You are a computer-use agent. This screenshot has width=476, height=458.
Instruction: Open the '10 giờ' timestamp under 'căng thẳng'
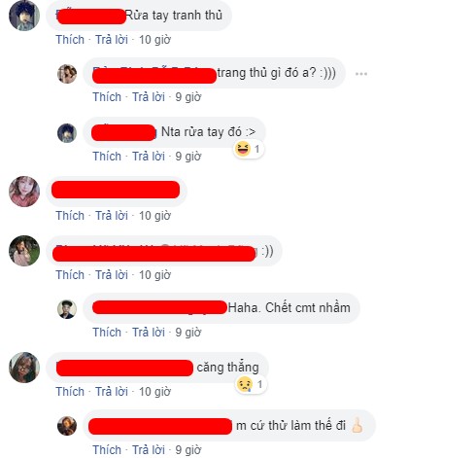coord(154,392)
